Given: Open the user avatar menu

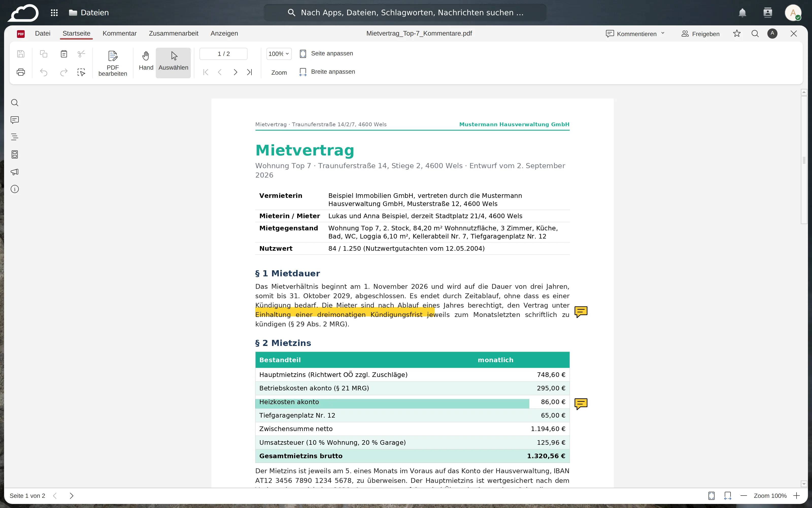Looking at the screenshot, I should pos(793,13).
